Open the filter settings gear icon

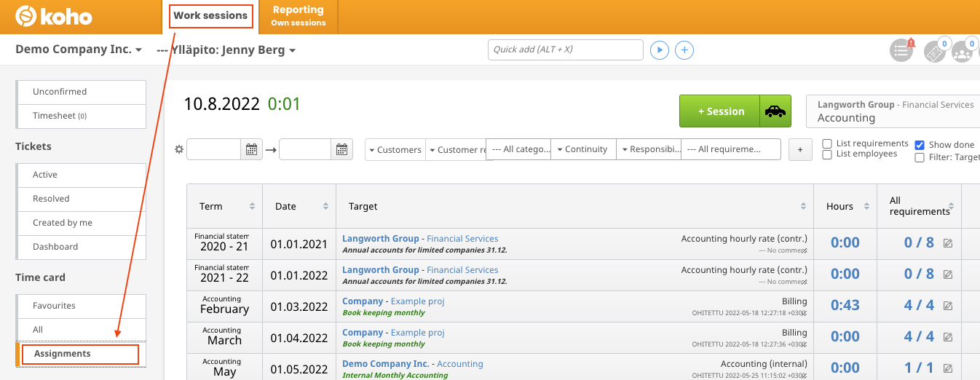[179, 149]
